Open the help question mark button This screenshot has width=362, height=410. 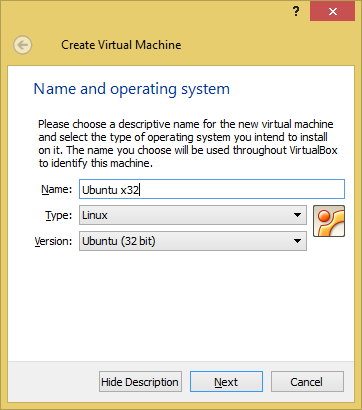pos(296,12)
